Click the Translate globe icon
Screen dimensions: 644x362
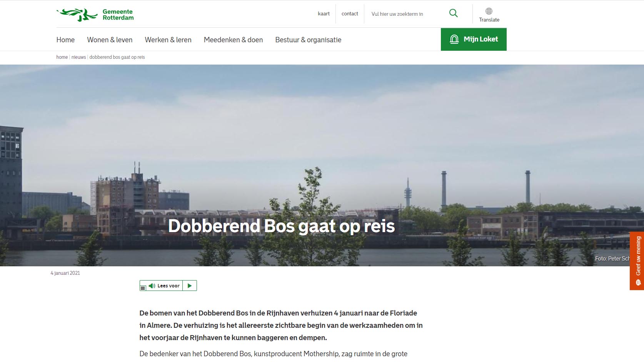point(489,11)
